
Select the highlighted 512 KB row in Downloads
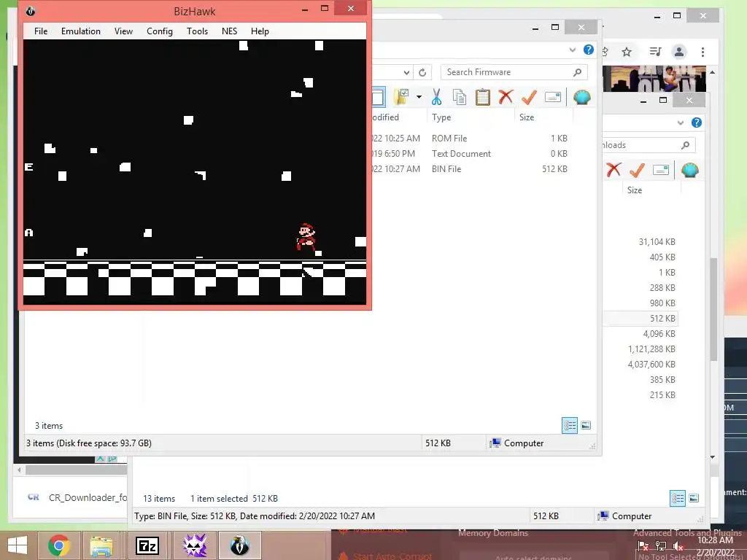(640, 319)
